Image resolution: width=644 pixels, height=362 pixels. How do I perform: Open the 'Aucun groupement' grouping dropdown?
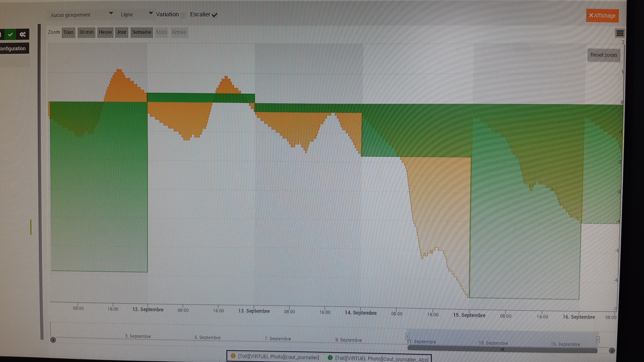pyautogui.click(x=82, y=15)
